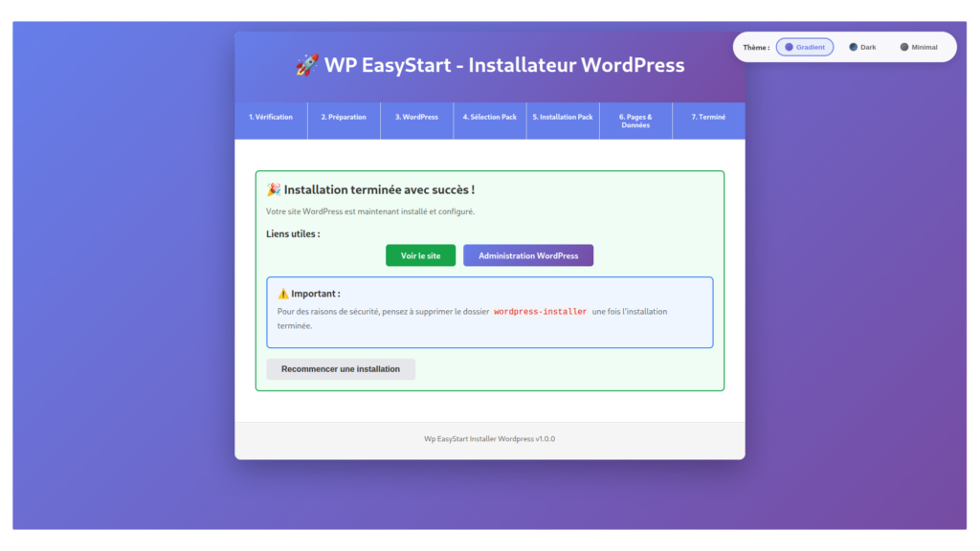This screenshot has width=980, height=551.
Task: Switch to the Minimal theme
Action: (x=918, y=47)
